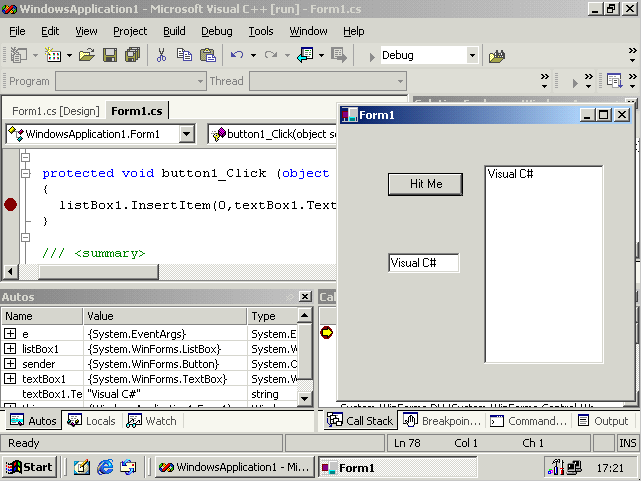Image resolution: width=641 pixels, height=481 pixels.
Task: Open the Debug configuration dropdown
Action: pos(472,55)
